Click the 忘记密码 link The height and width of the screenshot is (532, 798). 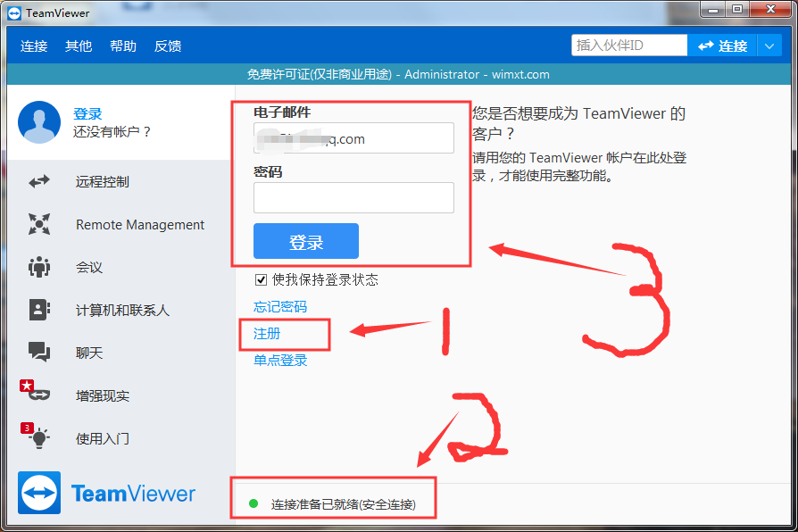(280, 306)
